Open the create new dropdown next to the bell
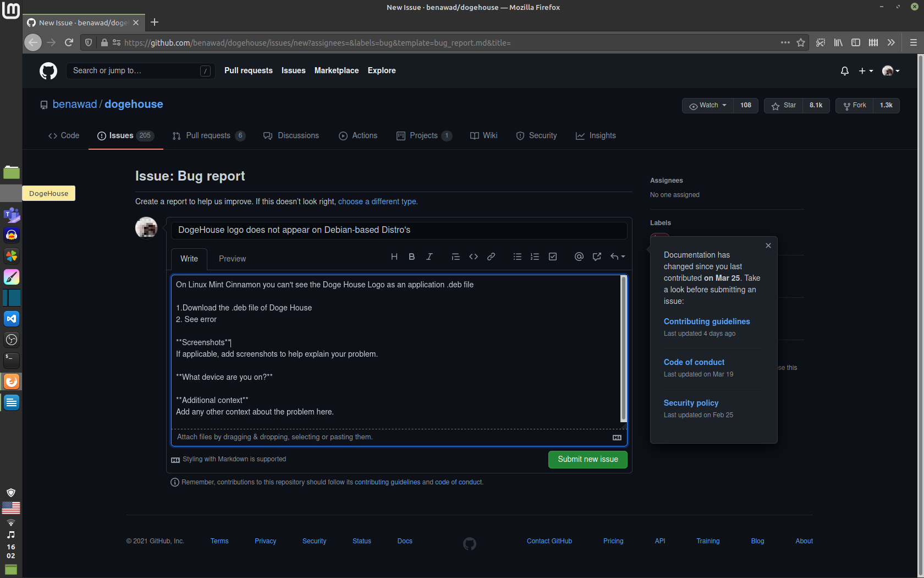Image resolution: width=924 pixels, height=578 pixels. click(x=865, y=70)
